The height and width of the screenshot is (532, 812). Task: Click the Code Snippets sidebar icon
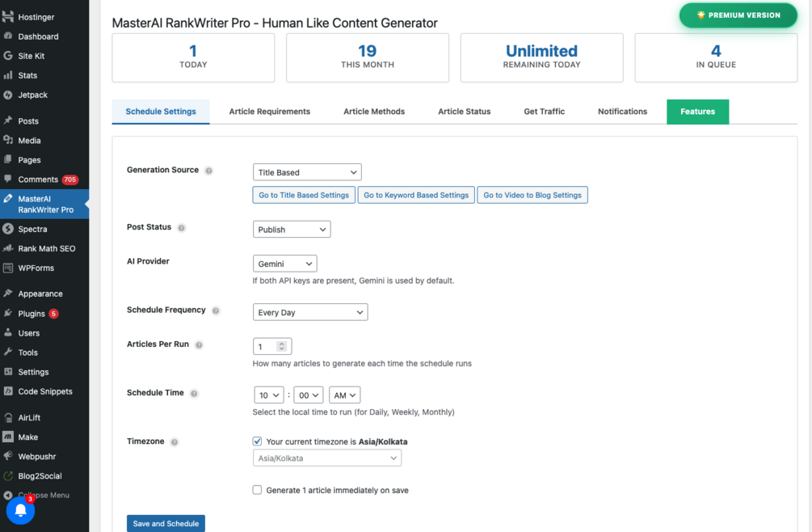click(x=8, y=391)
